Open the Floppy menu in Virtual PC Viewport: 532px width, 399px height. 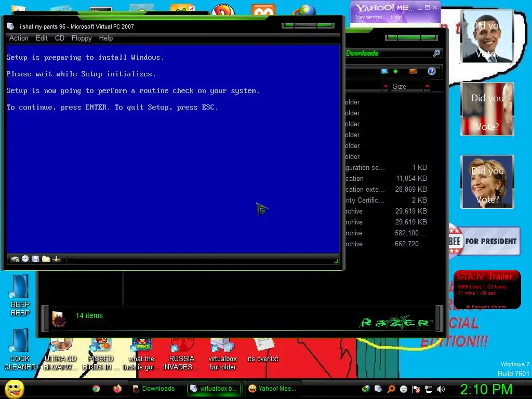tap(82, 38)
